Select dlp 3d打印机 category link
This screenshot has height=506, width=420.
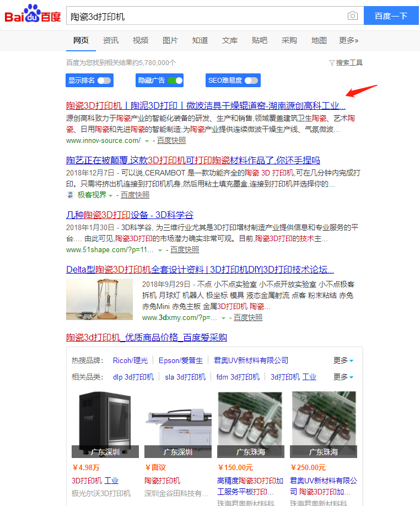click(x=133, y=377)
